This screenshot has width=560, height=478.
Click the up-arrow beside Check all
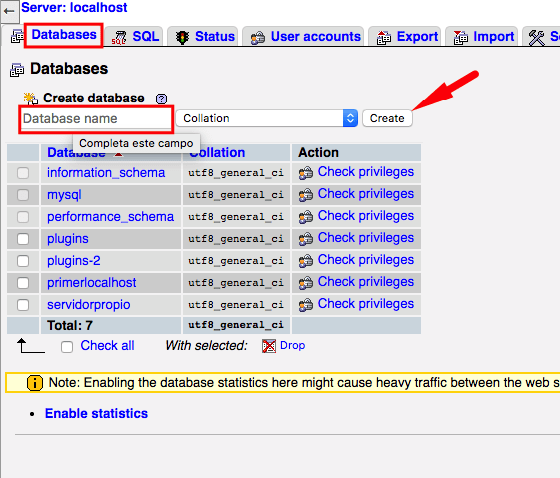pos(31,345)
